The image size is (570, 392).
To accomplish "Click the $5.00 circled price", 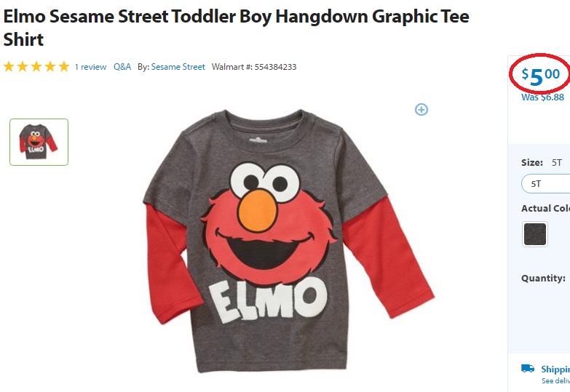I will [541, 76].
